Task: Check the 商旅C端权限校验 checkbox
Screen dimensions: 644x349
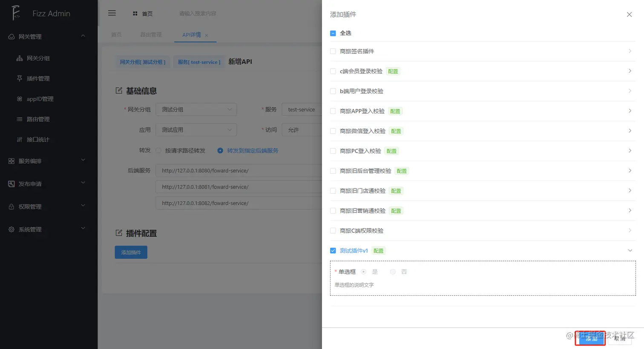Action: [x=333, y=231]
